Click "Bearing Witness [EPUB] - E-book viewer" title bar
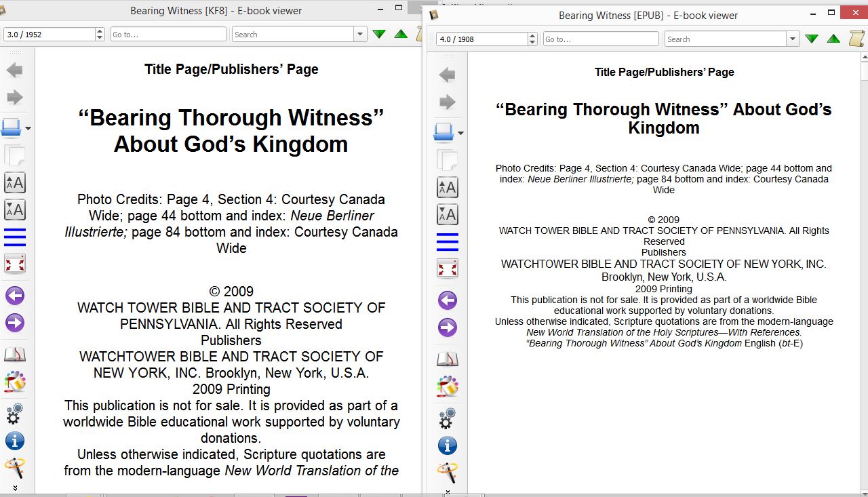This screenshot has width=868, height=497. [648, 15]
